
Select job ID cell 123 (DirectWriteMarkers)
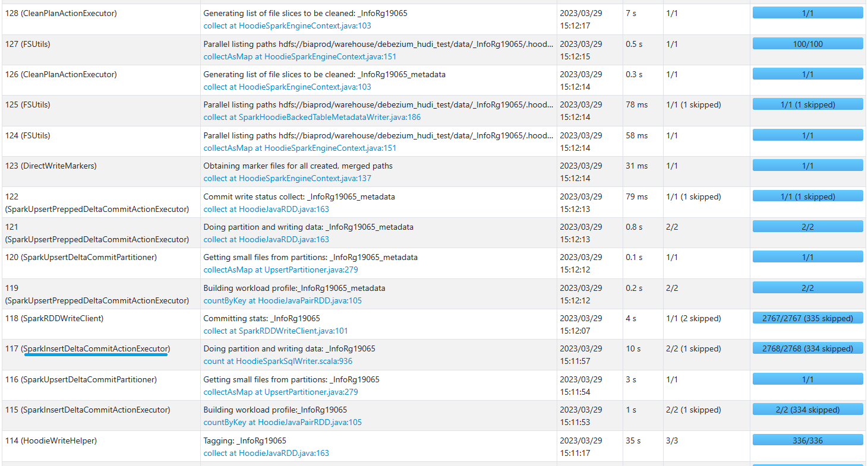101,172
